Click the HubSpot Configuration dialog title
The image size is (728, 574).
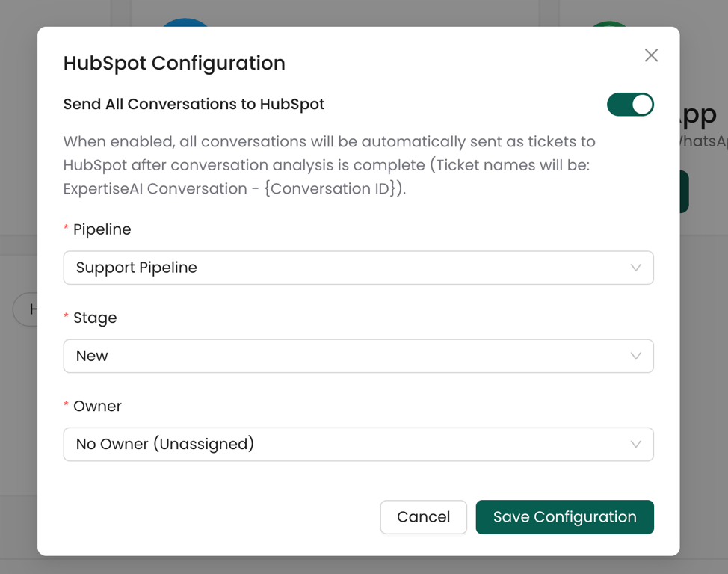click(174, 64)
